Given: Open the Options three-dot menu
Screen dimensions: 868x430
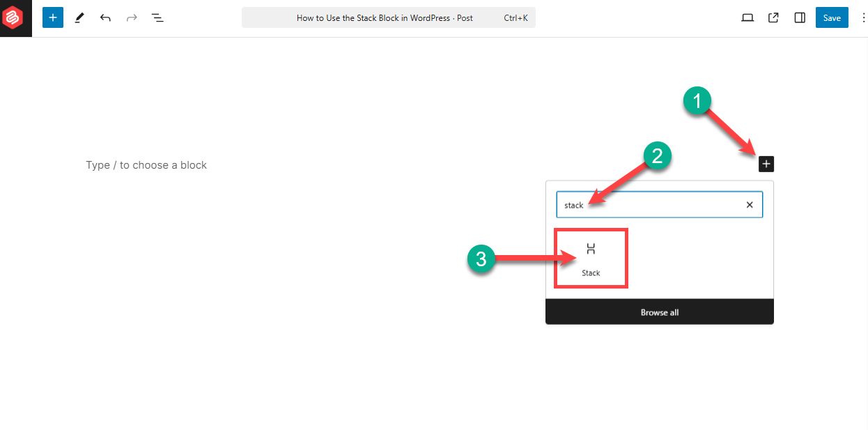Looking at the screenshot, I should (x=862, y=17).
